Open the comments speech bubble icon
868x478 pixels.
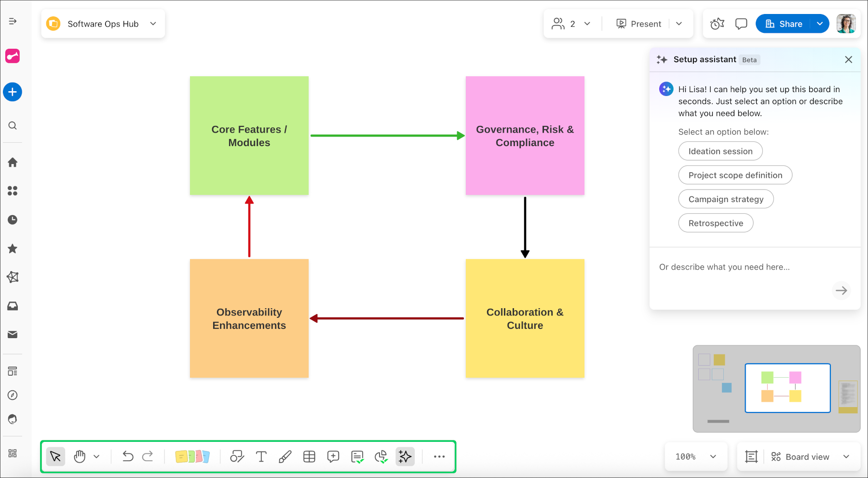click(741, 24)
